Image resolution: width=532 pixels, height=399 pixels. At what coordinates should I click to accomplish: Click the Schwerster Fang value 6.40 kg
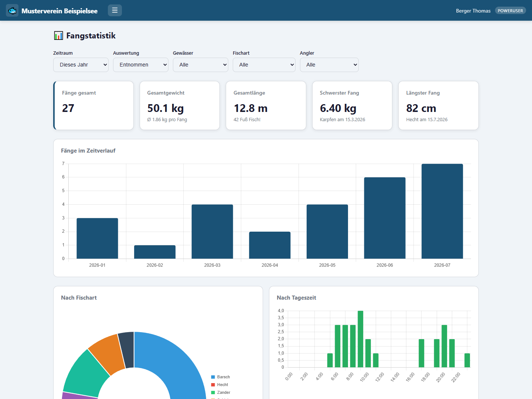click(338, 108)
